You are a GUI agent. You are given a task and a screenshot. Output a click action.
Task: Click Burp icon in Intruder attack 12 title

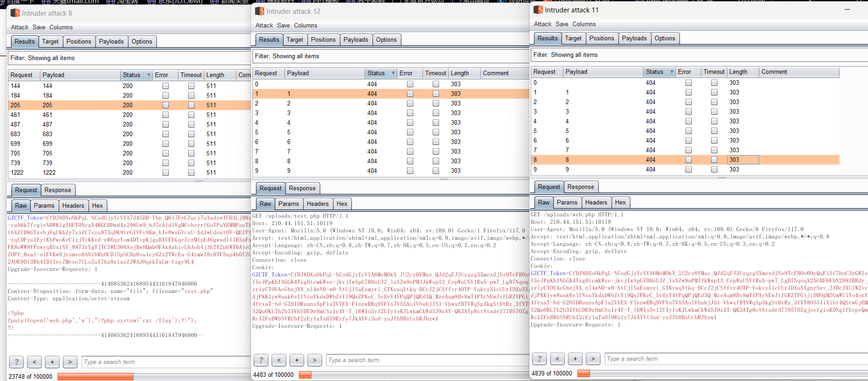click(260, 11)
